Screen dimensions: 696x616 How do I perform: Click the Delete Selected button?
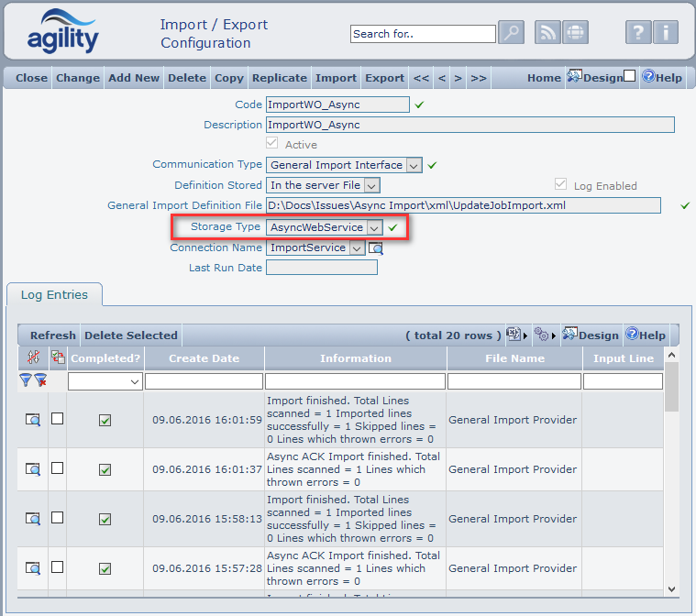(131, 335)
